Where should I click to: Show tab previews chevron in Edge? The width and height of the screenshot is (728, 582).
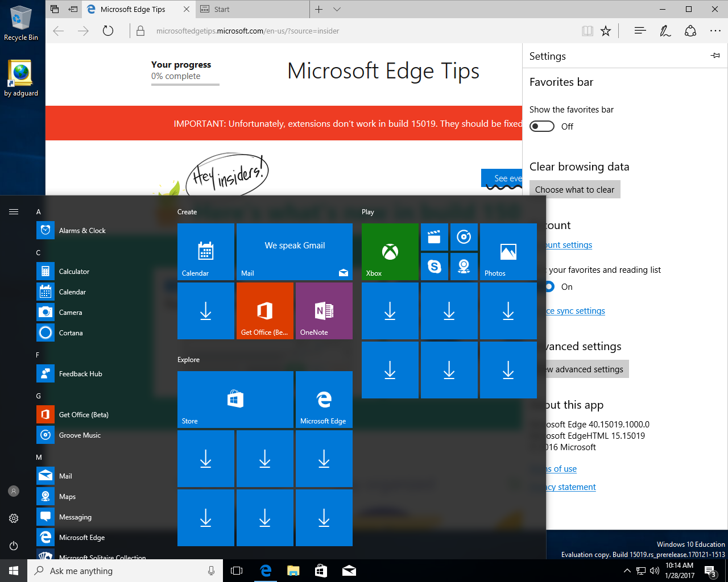tap(337, 9)
